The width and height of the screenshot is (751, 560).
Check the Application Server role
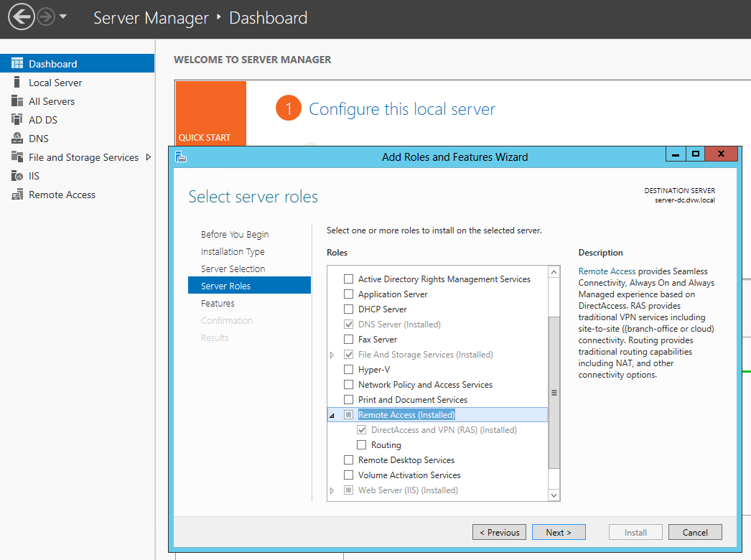349,294
